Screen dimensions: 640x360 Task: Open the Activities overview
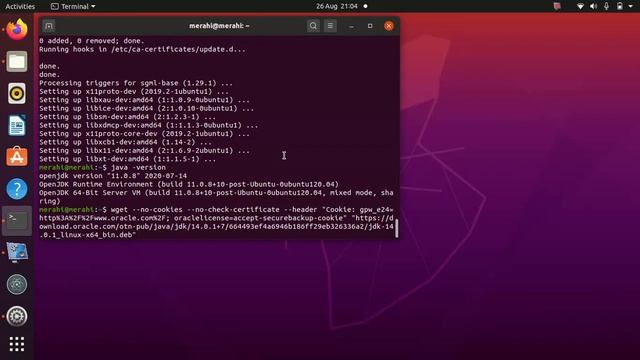20,6
